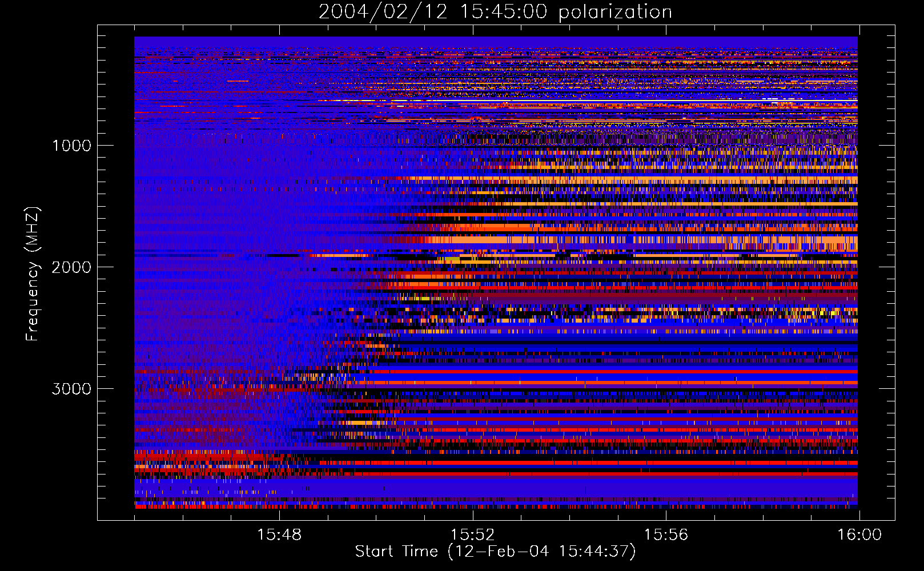This screenshot has width=924, height=571.
Task: Click the '15:52' time axis label
Action: [472, 535]
